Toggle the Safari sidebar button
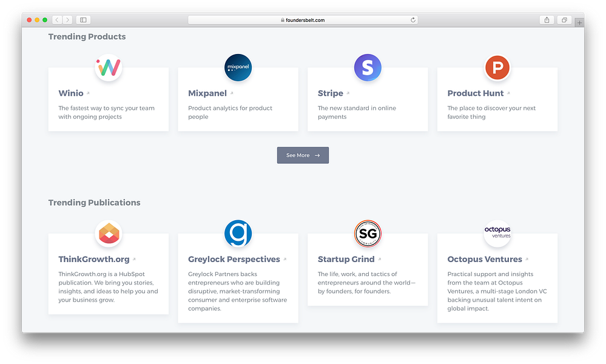 83,19
